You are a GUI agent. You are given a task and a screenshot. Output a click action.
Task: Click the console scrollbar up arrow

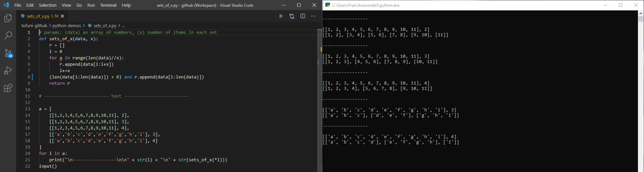click(641, 13)
